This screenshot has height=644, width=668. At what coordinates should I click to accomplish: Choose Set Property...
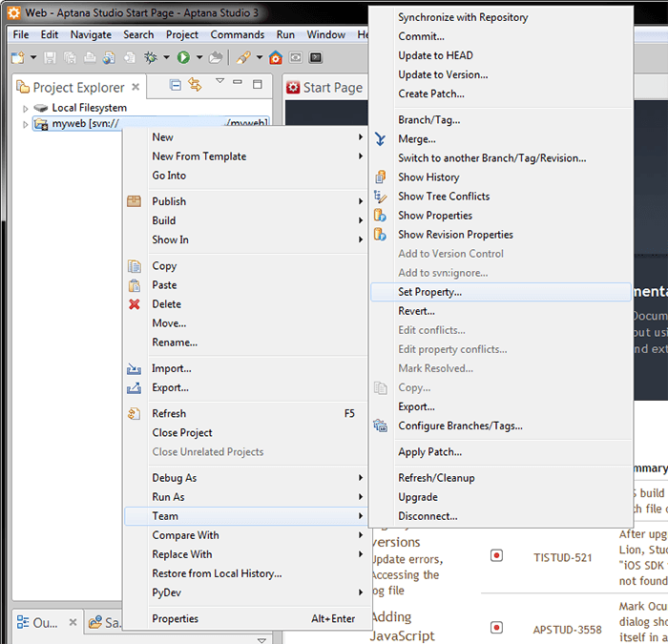pos(501,292)
